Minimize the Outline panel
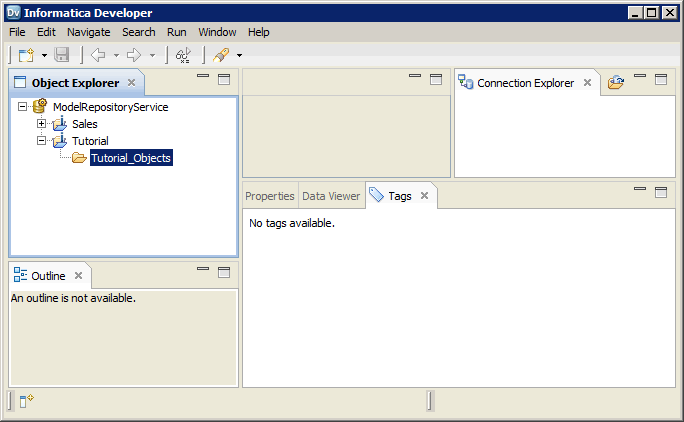 [203, 268]
